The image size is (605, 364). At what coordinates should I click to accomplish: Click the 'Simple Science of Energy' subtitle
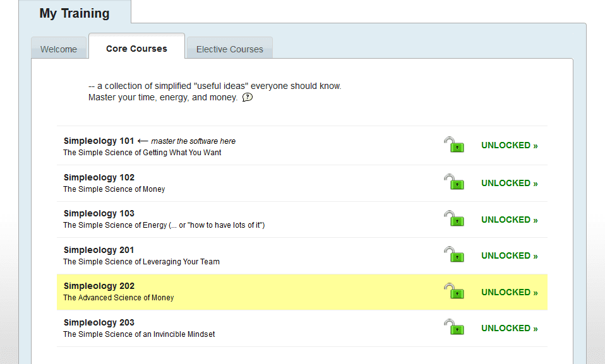pos(164,225)
